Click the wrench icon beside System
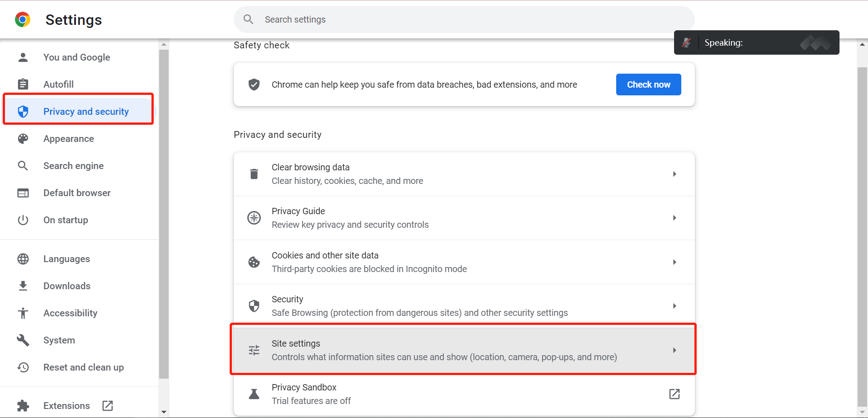The width and height of the screenshot is (868, 418). [23, 340]
